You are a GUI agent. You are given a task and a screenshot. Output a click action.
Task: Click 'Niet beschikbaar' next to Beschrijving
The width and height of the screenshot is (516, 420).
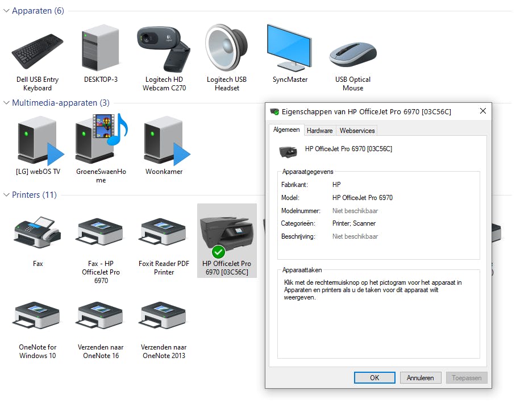pyautogui.click(x=355, y=236)
